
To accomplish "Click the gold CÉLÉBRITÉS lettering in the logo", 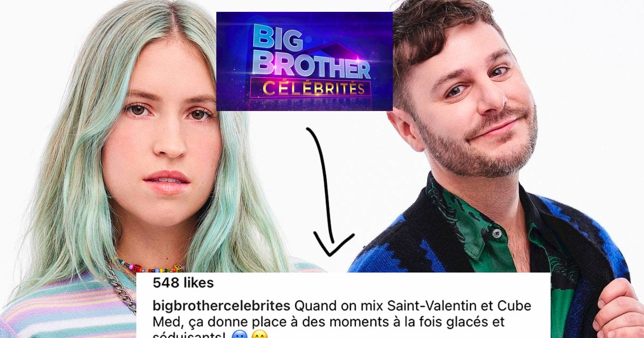I will pyautogui.click(x=309, y=87).
